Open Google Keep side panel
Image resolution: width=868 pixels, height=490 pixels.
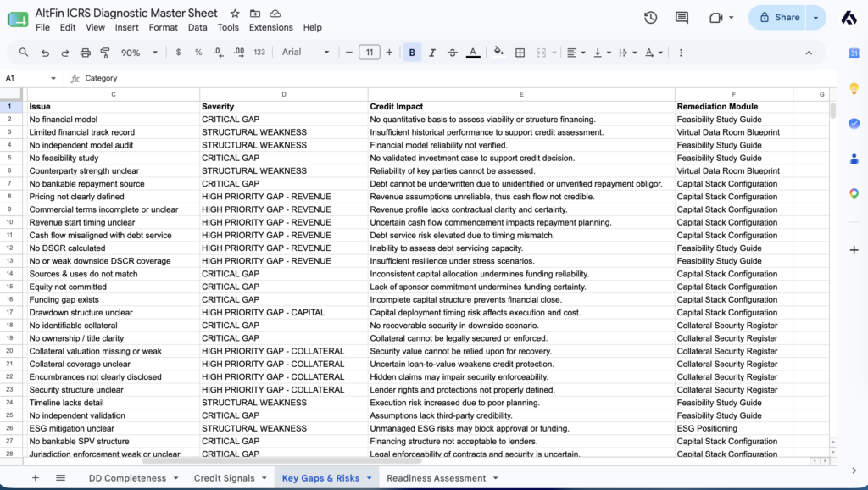854,88
